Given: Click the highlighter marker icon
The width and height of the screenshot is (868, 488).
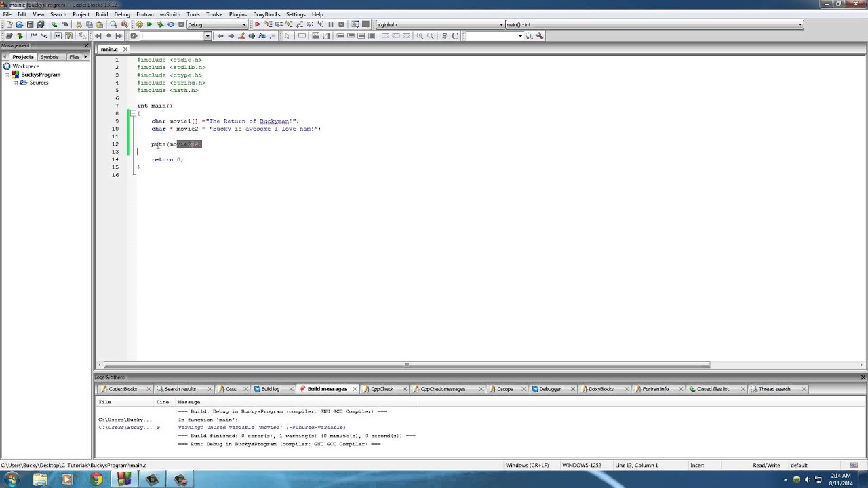Looking at the screenshot, I should point(241,36).
